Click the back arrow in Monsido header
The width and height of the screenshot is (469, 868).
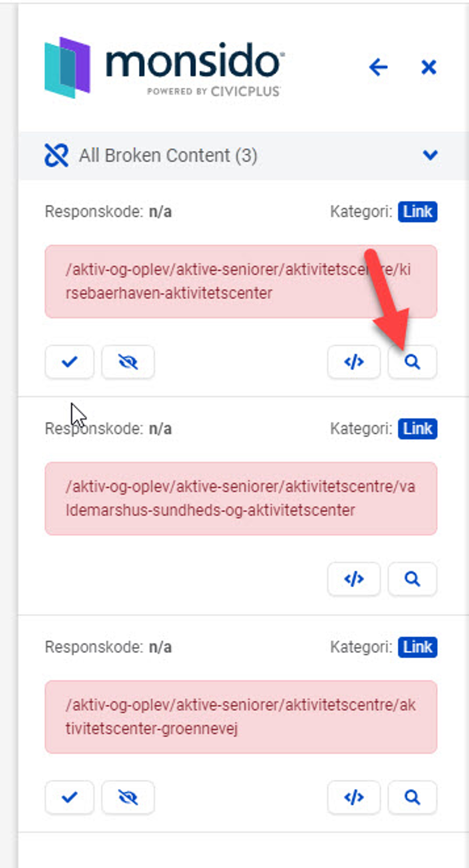click(x=378, y=67)
